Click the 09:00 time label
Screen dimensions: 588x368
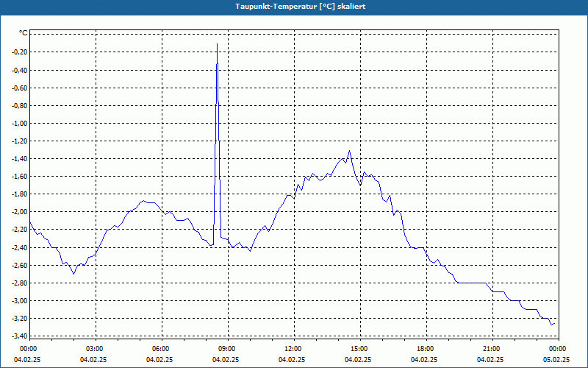[227, 349]
